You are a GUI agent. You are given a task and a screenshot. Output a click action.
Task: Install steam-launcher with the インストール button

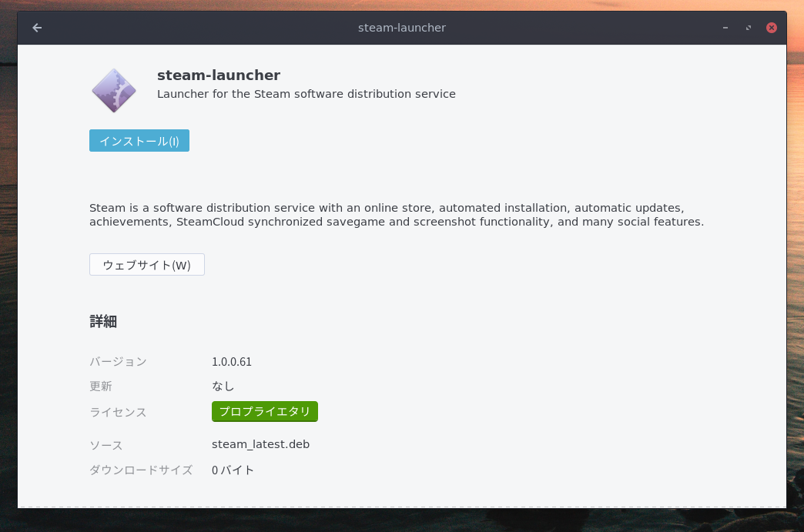(x=139, y=140)
